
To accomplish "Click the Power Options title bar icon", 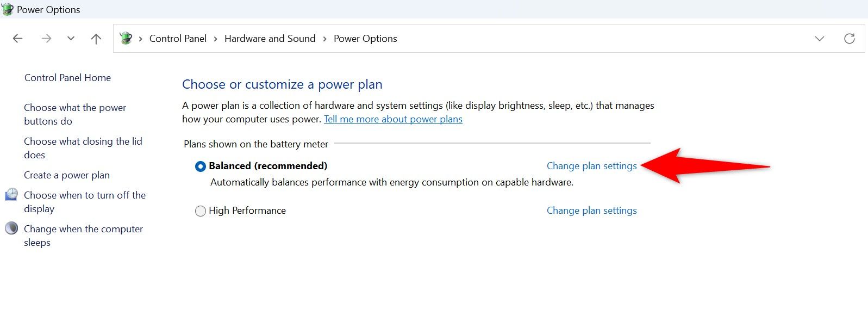I will coord(8,9).
